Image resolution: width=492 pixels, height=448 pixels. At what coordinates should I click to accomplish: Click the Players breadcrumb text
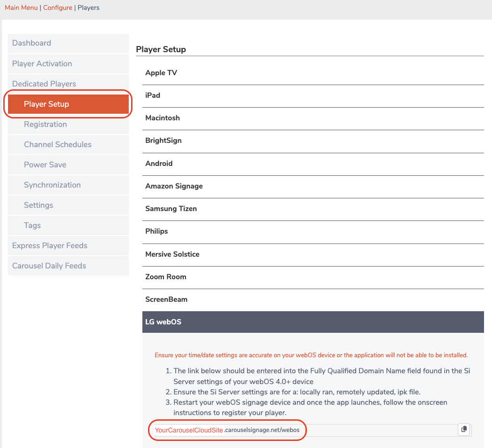click(88, 8)
